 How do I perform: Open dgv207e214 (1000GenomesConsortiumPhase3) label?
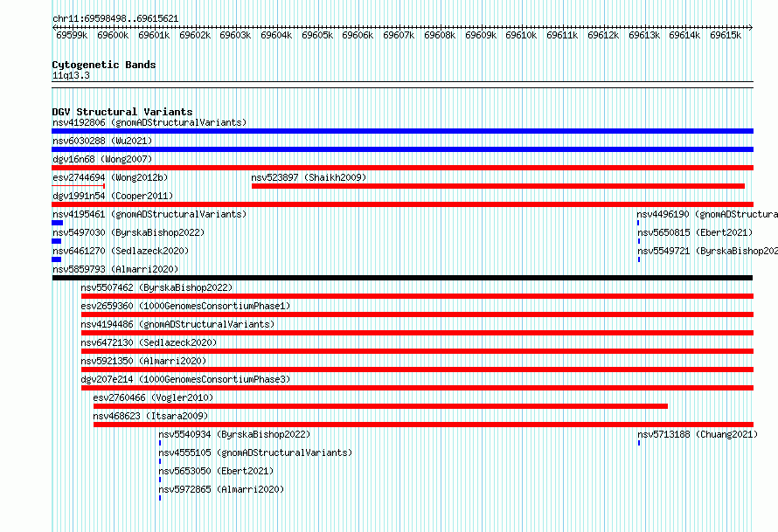[x=185, y=379]
